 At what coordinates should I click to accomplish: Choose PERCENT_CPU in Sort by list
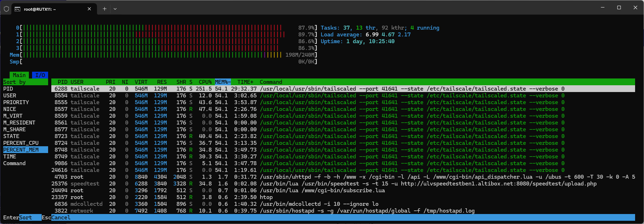click(21, 143)
